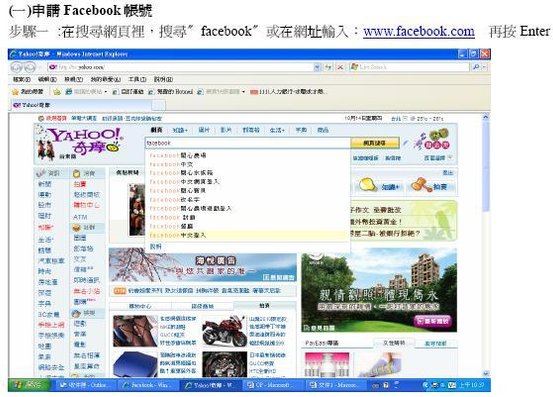Open the red motorcycle product thumbnail
553x397 pixels.
[224, 331]
